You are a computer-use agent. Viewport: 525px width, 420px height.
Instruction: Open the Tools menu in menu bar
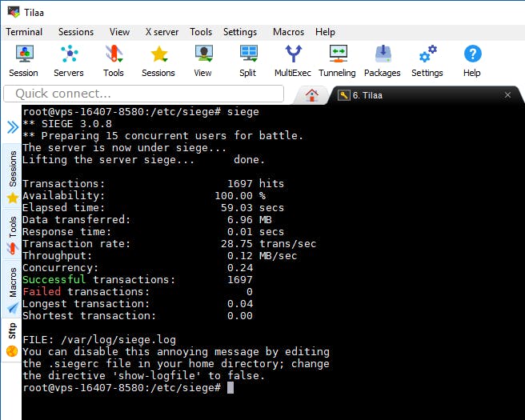tap(201, 32)
